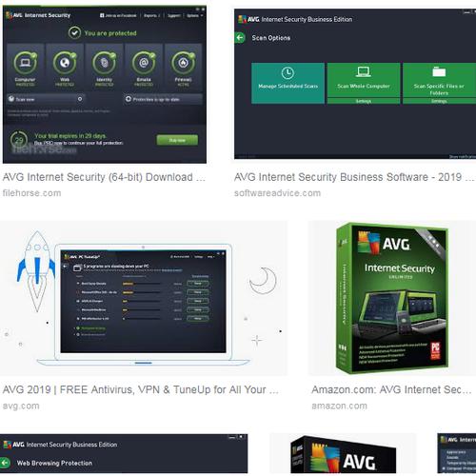Open the softwareadvice.com source link
This screenshot has height=476, width=476.
pos(277,193)
